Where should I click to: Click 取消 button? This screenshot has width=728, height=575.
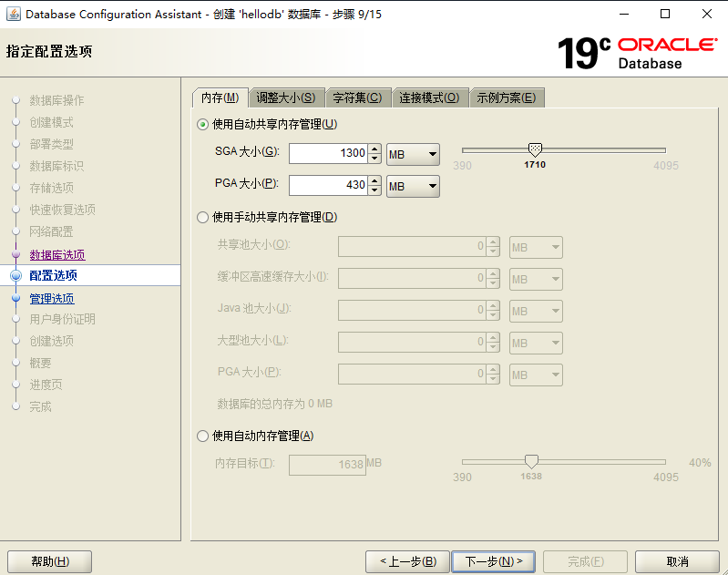click(677, 561)
